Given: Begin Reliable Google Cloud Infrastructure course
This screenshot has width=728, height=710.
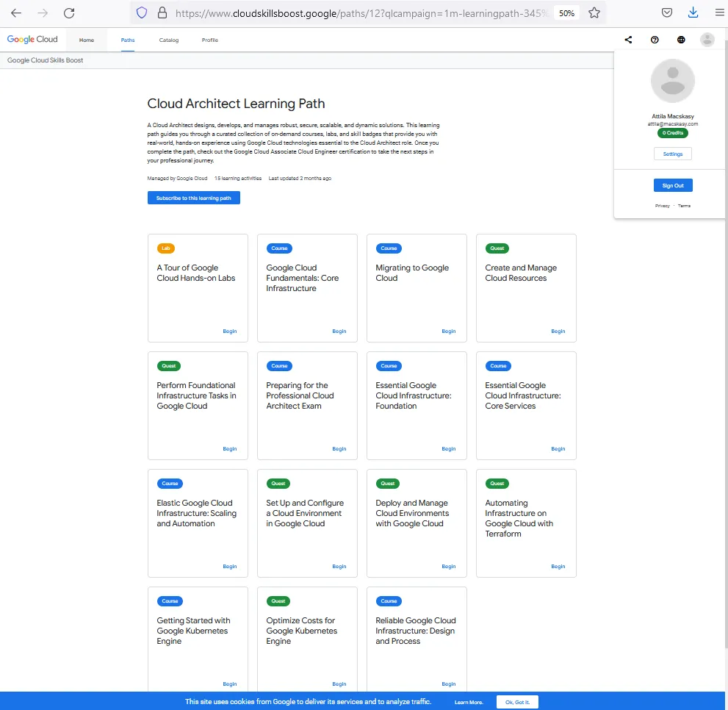Looking at the screenshot, I should [x=449, y=684].
